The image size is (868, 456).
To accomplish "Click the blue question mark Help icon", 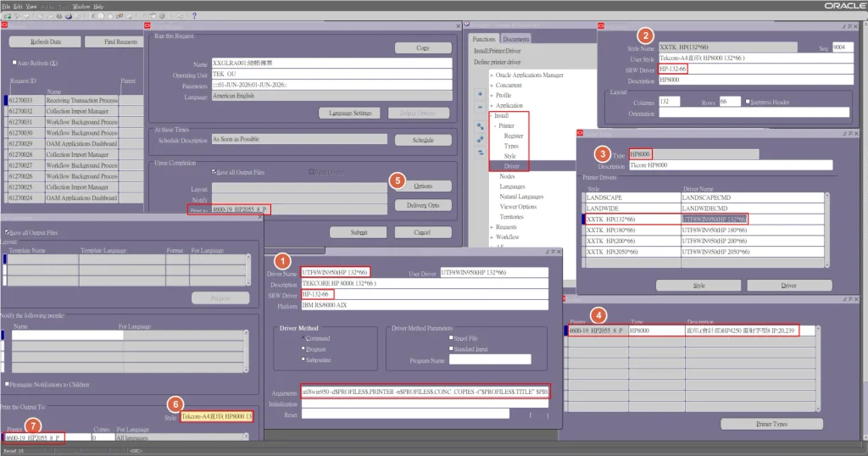I will pos(194,16).
